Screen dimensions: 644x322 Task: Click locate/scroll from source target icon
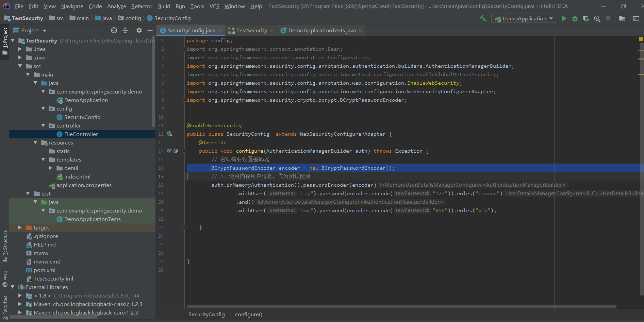[x=114, y=30]
